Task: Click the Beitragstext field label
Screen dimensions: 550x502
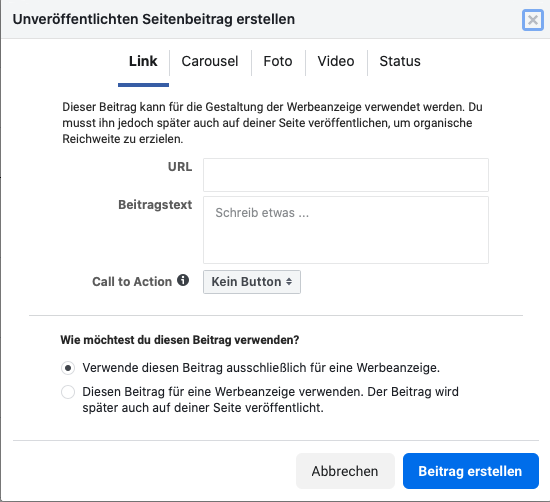Action: [x=155, y=205]
